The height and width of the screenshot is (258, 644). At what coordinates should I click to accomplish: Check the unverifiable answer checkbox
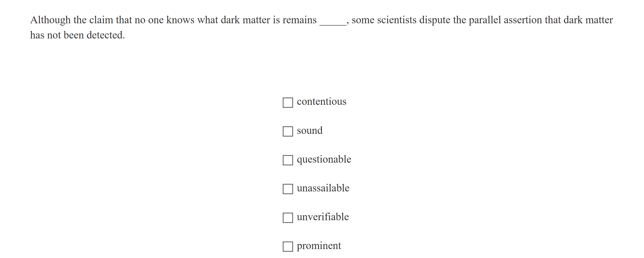(288, 217)
